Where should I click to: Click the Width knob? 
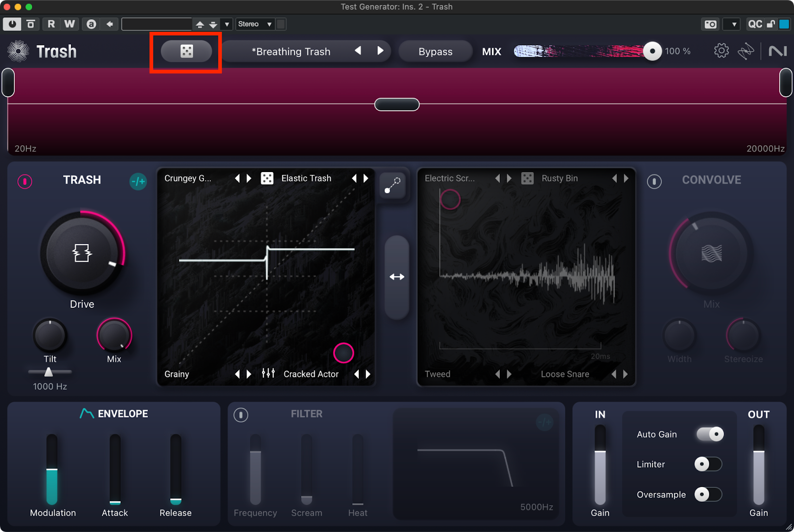(679, 336)
